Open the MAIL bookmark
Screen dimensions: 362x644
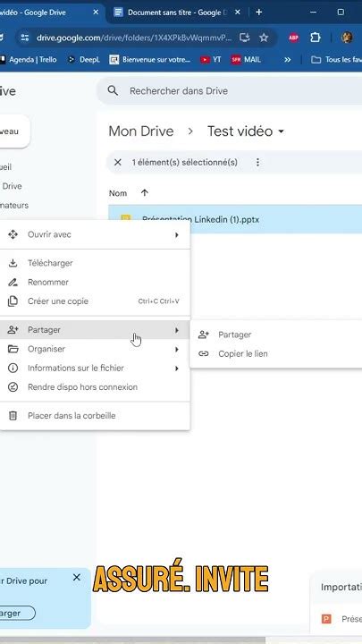click(x=246, y=60)
